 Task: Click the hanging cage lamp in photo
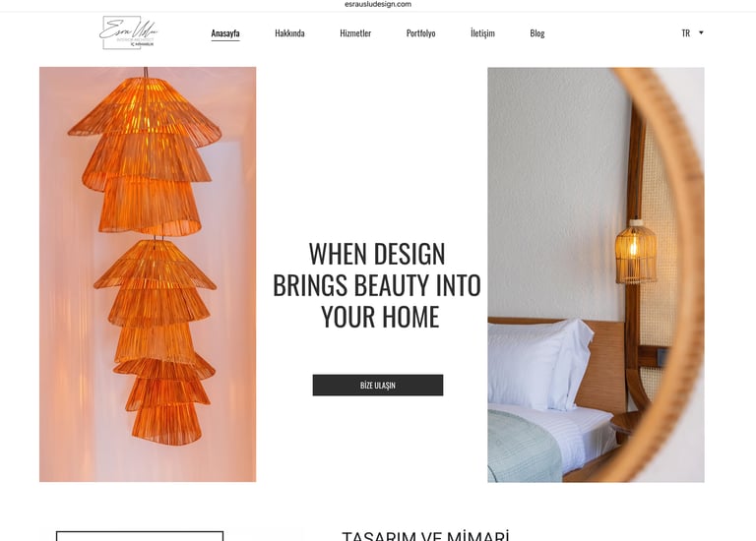(x=636, y=252)
